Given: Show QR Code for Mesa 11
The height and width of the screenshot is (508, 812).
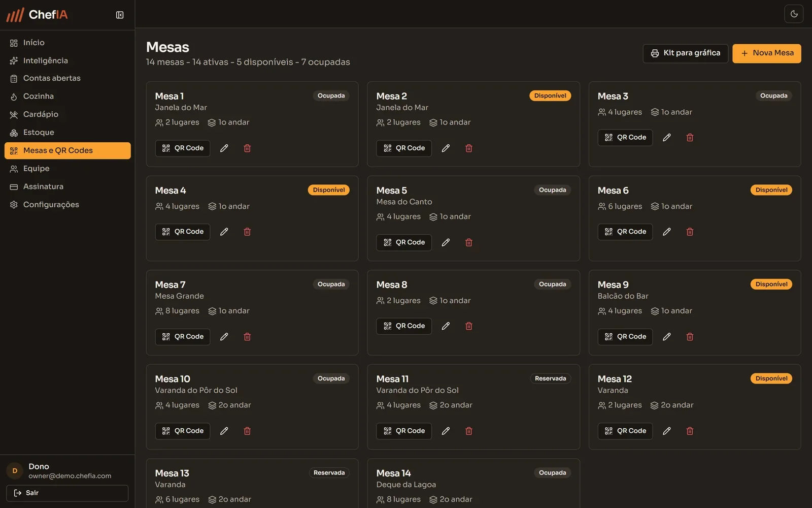Looking at the screenshot, I should (404, 431).
